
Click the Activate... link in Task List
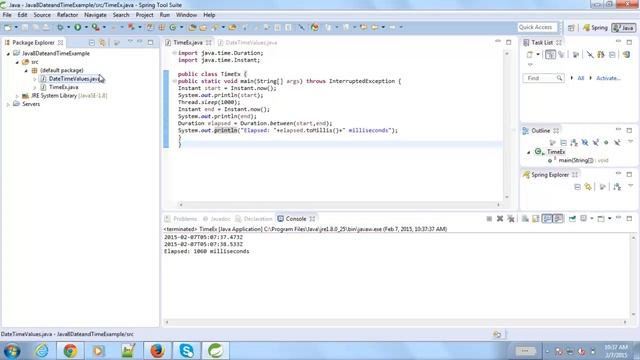tap(608, 78)
